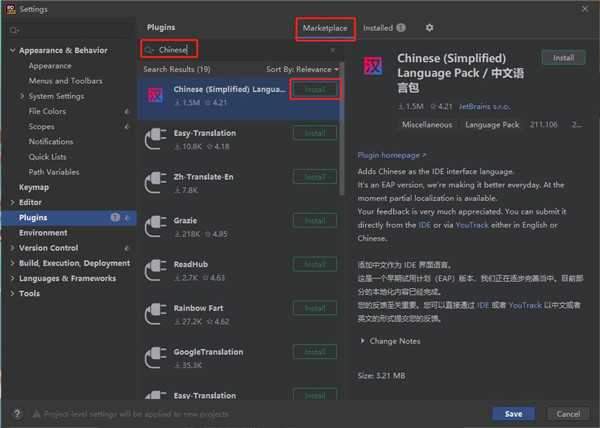This screenshot has width=600, height=428.
Task: Click the plugin search field containing Chinese
Action: coord(240,49)
